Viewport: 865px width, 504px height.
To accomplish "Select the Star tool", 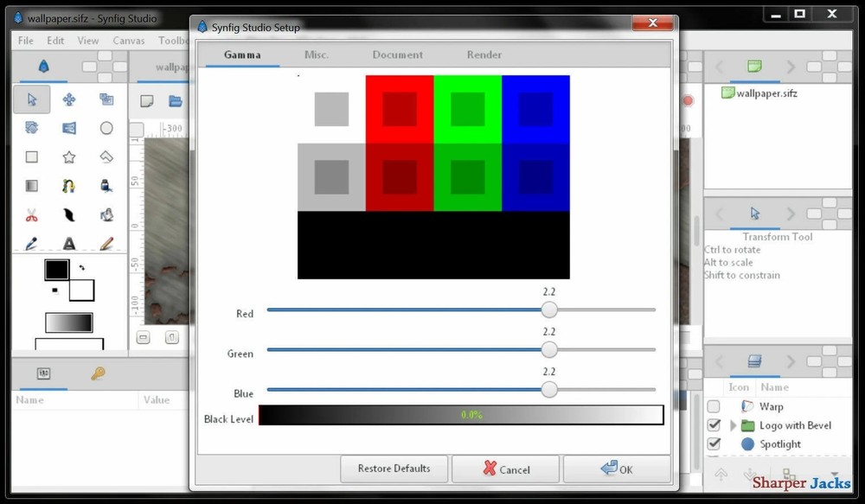I will click(x=69, y=157).
